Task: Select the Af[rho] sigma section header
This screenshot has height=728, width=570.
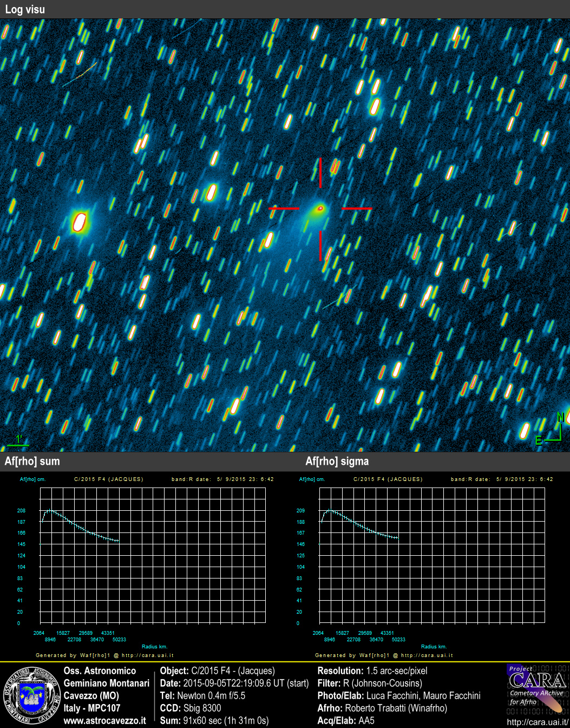Action: pyautogui.click(x=337, y=461)
